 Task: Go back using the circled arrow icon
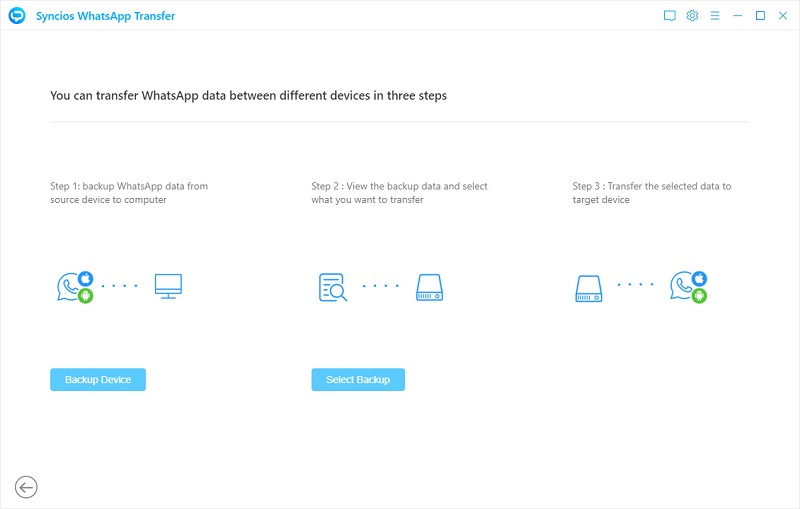[x=27, y=487]
